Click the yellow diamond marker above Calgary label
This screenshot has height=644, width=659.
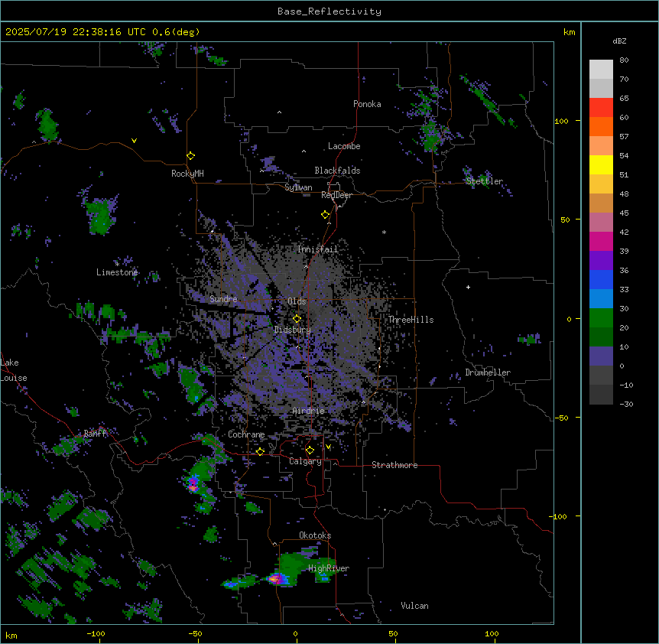310,450
